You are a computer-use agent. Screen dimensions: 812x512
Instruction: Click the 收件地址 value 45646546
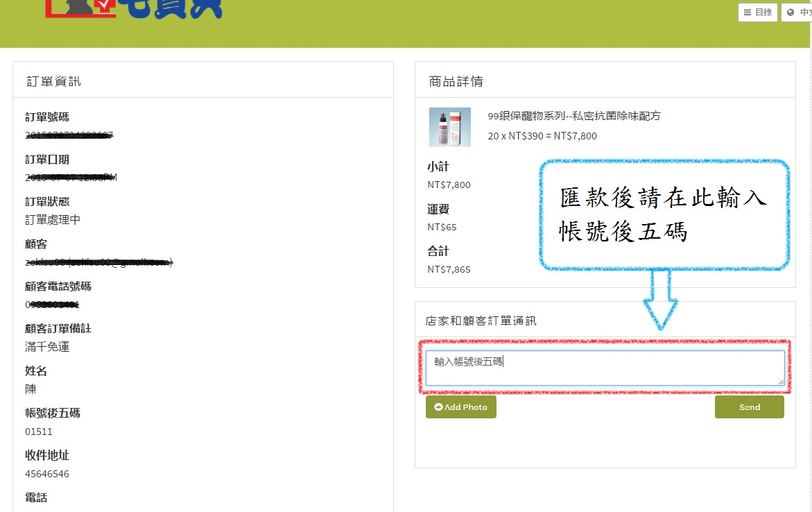click(47, 474)
